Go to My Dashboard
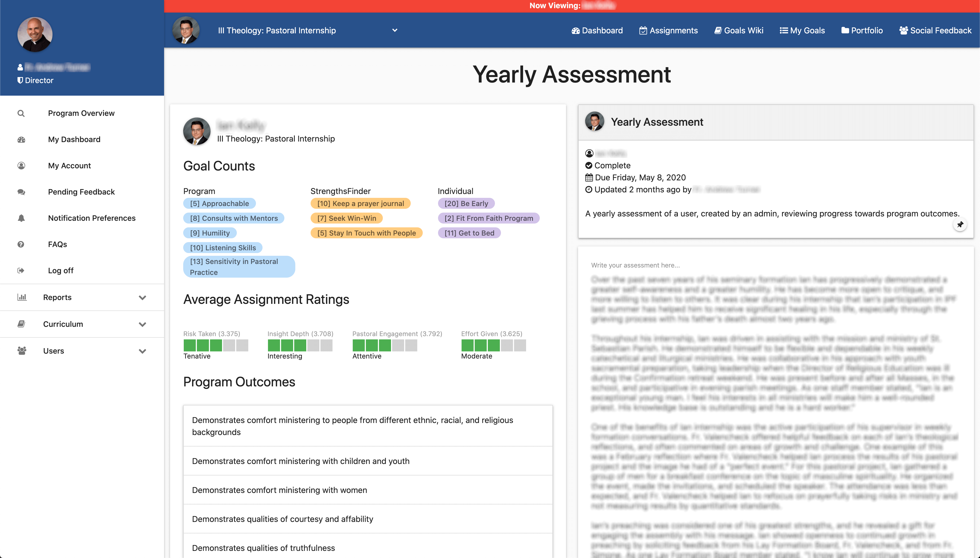The height and width of the screenshot is (558, 980). (x=82, y=139)
